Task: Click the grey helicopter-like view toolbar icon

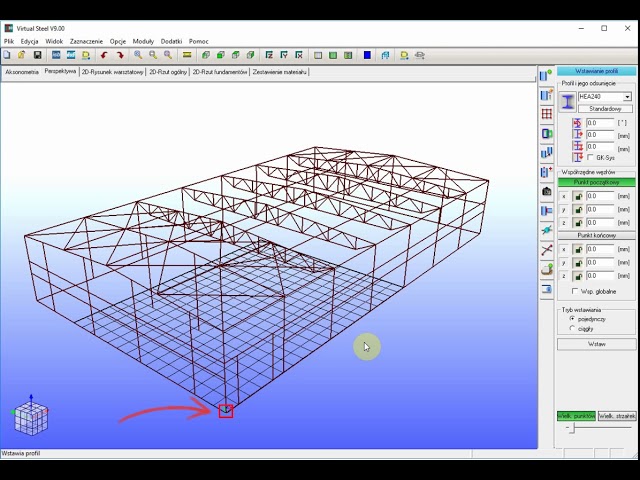Action: point(420,55)
